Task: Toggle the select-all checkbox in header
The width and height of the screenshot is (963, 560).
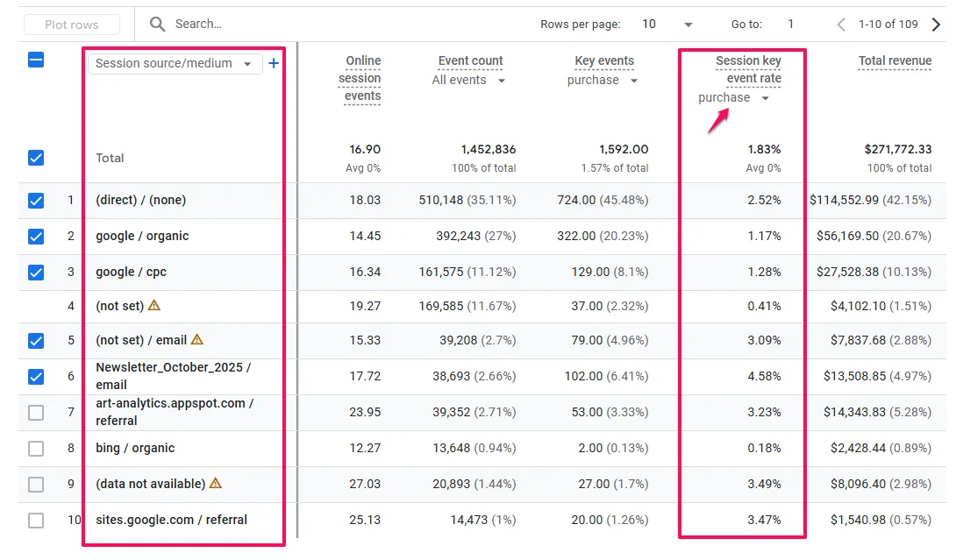Action: pos(36,60)
